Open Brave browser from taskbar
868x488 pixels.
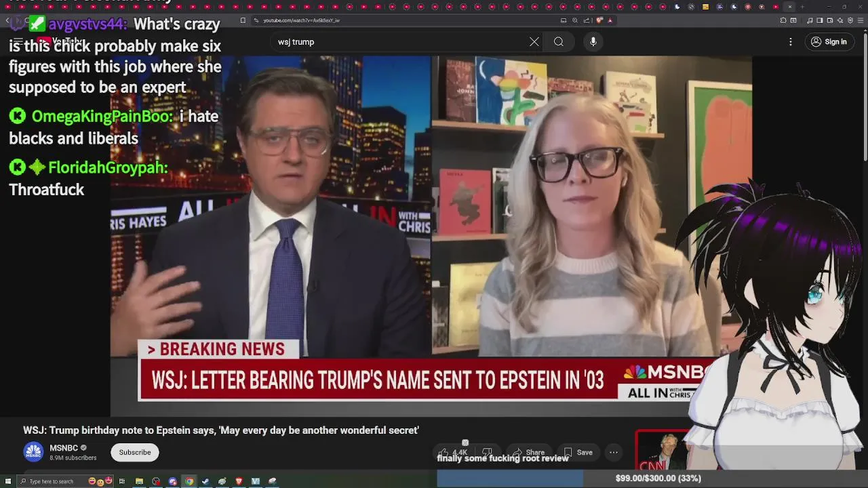239,481
